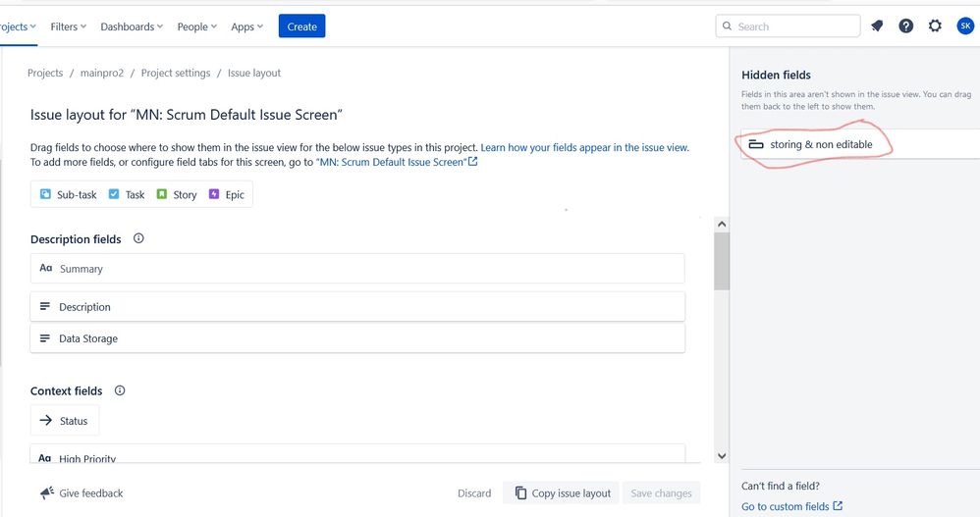Click into the Search input field

click(789, 26)
